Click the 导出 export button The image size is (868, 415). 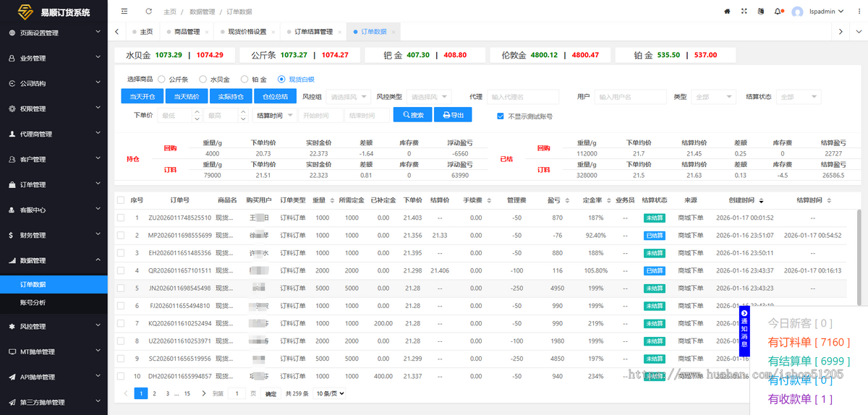(454, 115)
